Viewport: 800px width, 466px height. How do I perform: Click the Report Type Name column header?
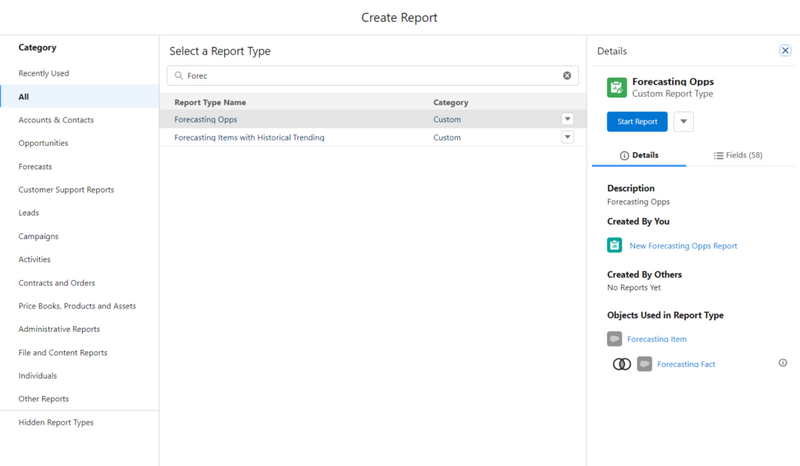[210, 102]
